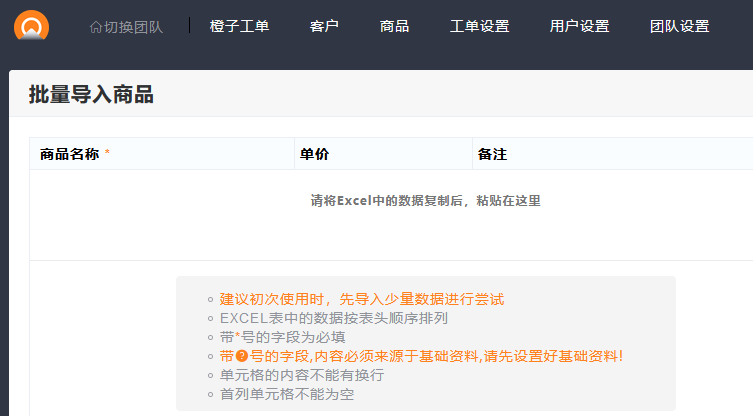Select the 备注 column header

(x=492, y=155)
